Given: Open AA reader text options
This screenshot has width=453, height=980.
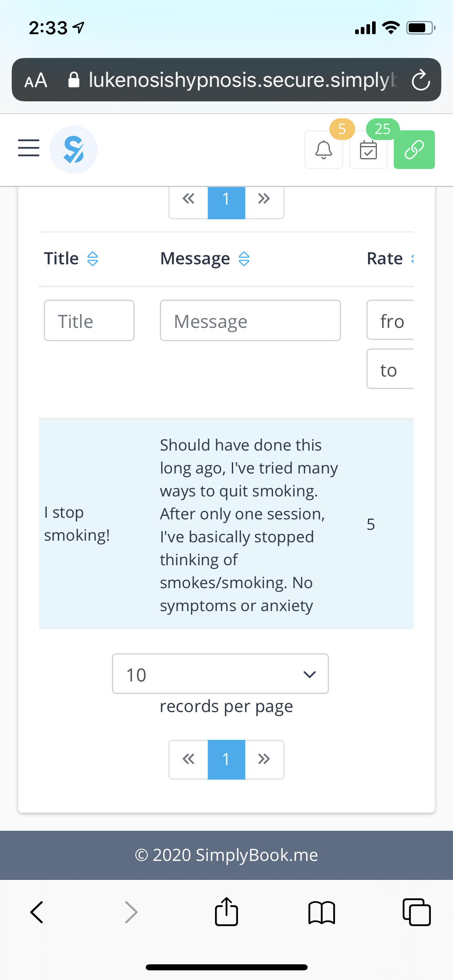Looking at the screenshot, I should [x=36, y=80].
